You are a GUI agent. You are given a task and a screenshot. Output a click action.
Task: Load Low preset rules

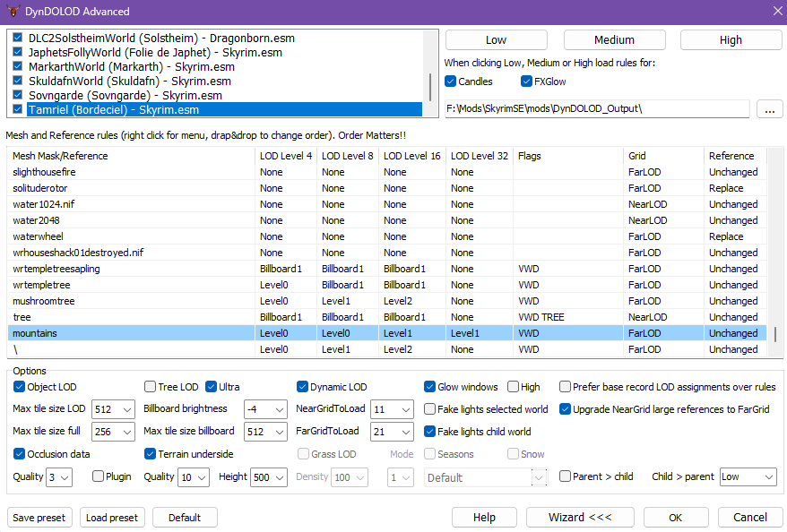pyautogui.click(x=496, y=40)
